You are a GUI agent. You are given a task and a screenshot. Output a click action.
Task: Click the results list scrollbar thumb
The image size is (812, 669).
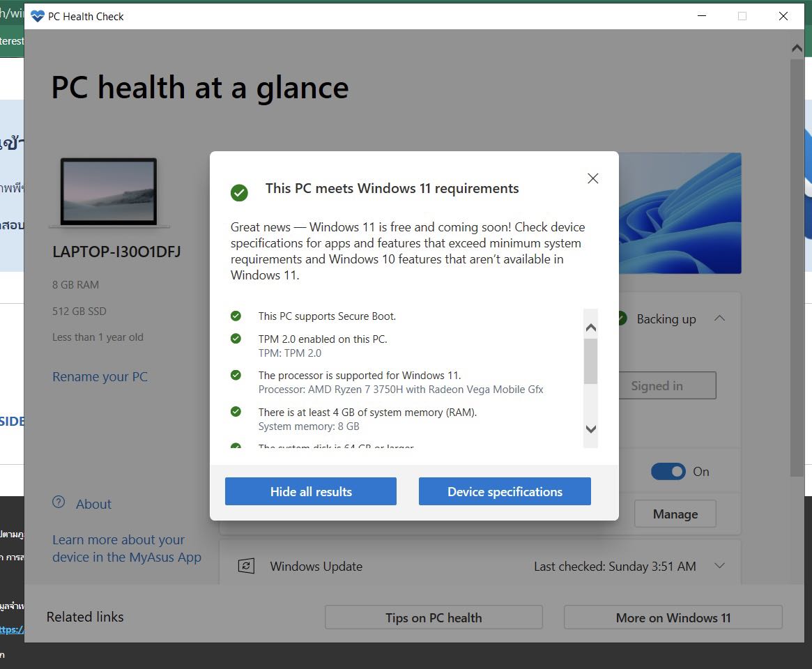pyautogui.click(x=590, y=362)
